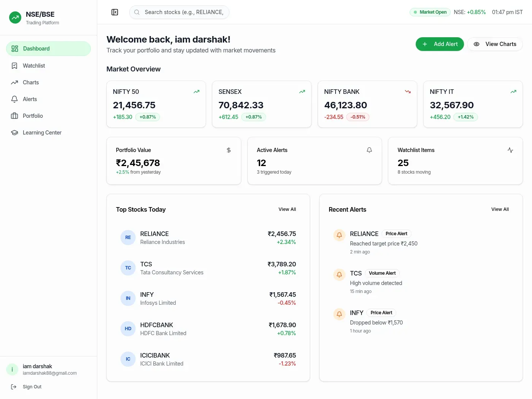Click the View Charts button

click(495, 44)
